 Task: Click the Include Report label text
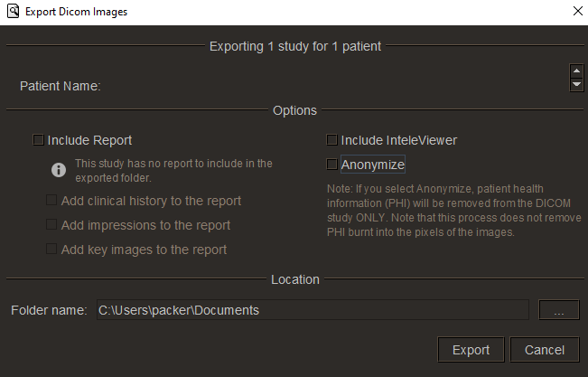coord(89,140)
